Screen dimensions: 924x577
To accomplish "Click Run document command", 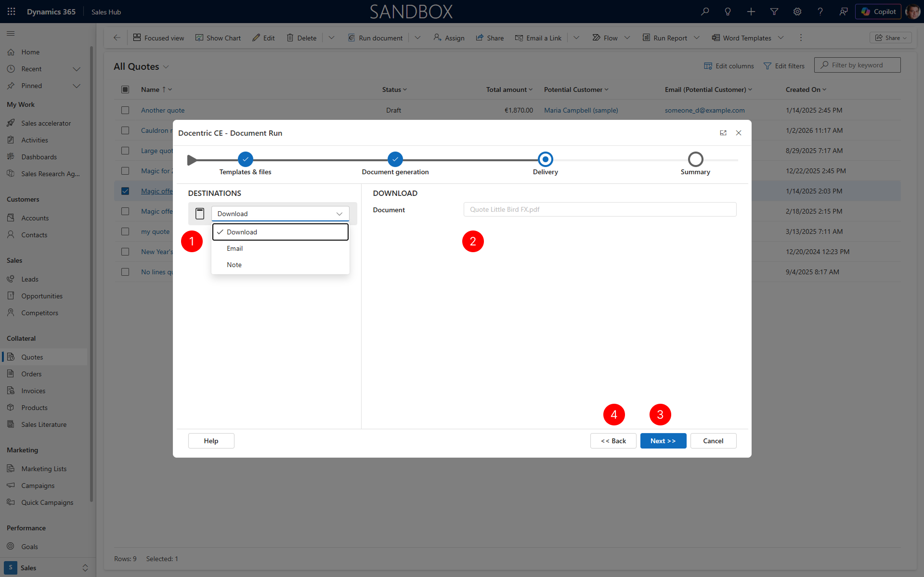I will coord(375,38).
